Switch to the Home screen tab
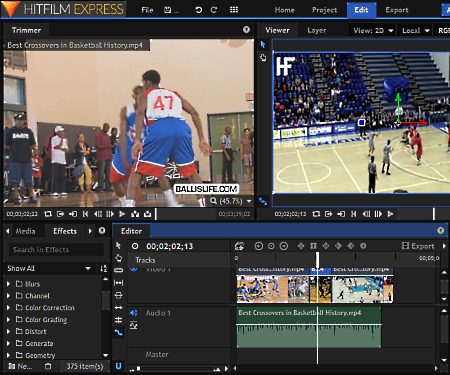Viewport: 450px width, 375px height. [x=284, y=10]
